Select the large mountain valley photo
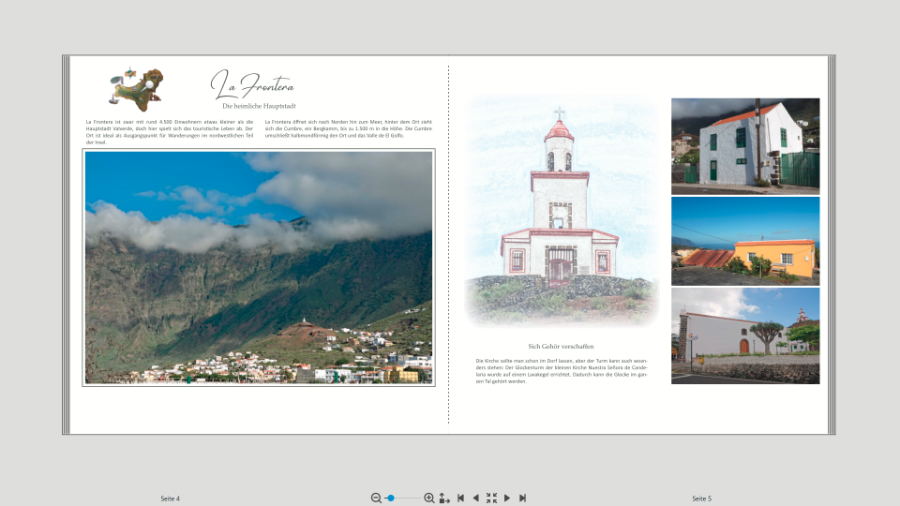Image resolution: width=900 pixels, height=506 pixels. pyautogui.click(x=259, y=267)
